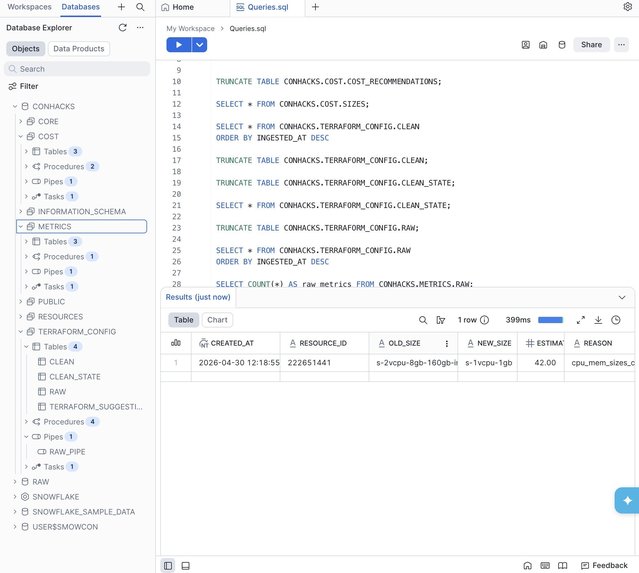Click the Run query play button
639x573 pixels.
178,45
